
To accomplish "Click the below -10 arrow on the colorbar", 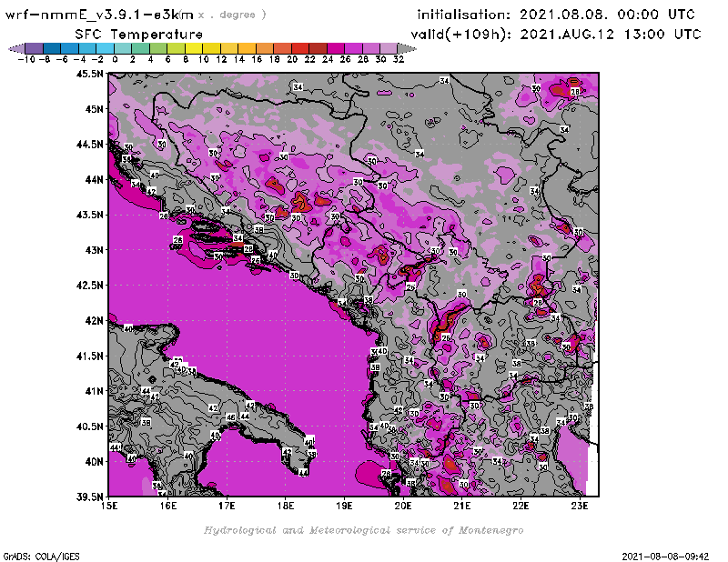I will [16, 48].
